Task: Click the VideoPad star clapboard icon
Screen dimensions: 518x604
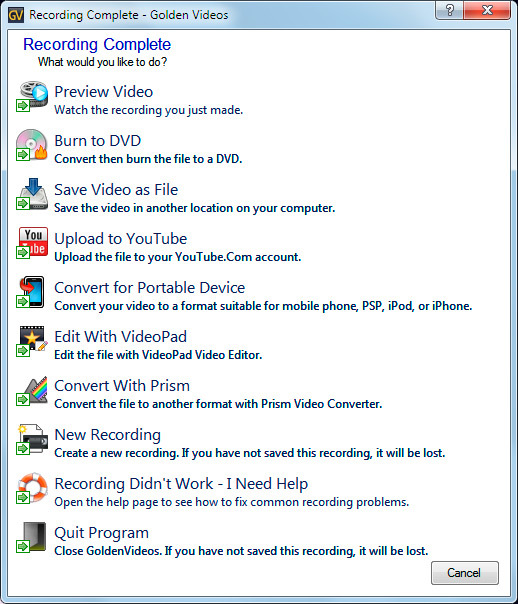Action: tap(32, 341)
